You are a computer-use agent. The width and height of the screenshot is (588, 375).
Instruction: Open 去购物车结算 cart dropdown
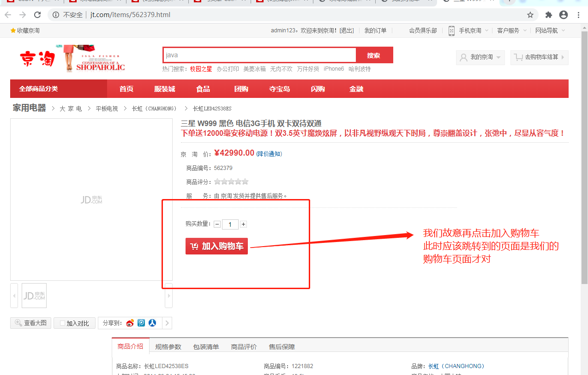[x=539, y=57]
